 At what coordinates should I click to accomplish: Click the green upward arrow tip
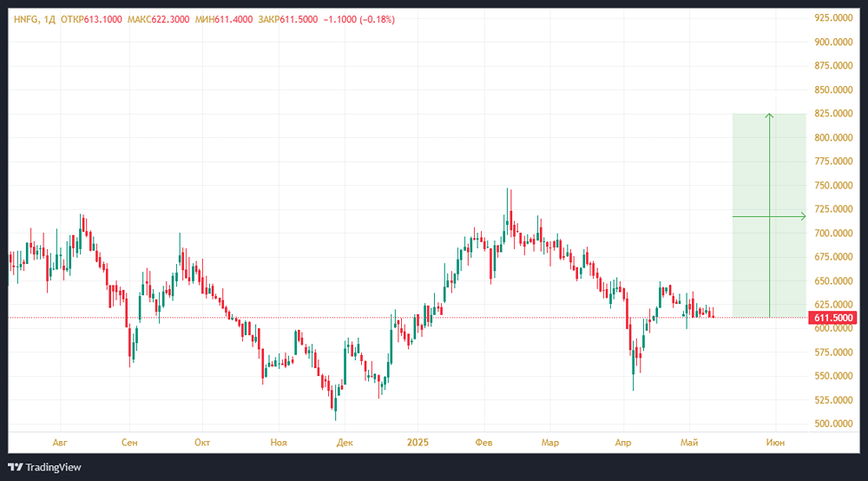(769, 115)
